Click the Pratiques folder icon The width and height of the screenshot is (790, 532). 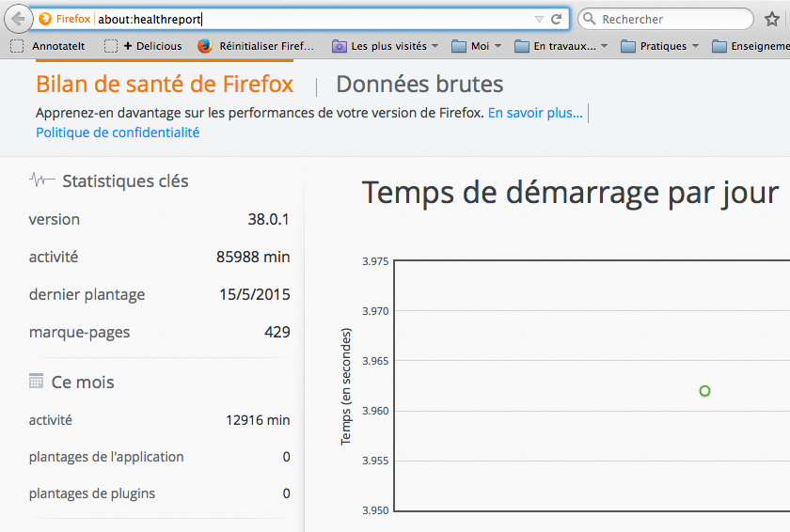pyautogui.click(x=628, y=47)
